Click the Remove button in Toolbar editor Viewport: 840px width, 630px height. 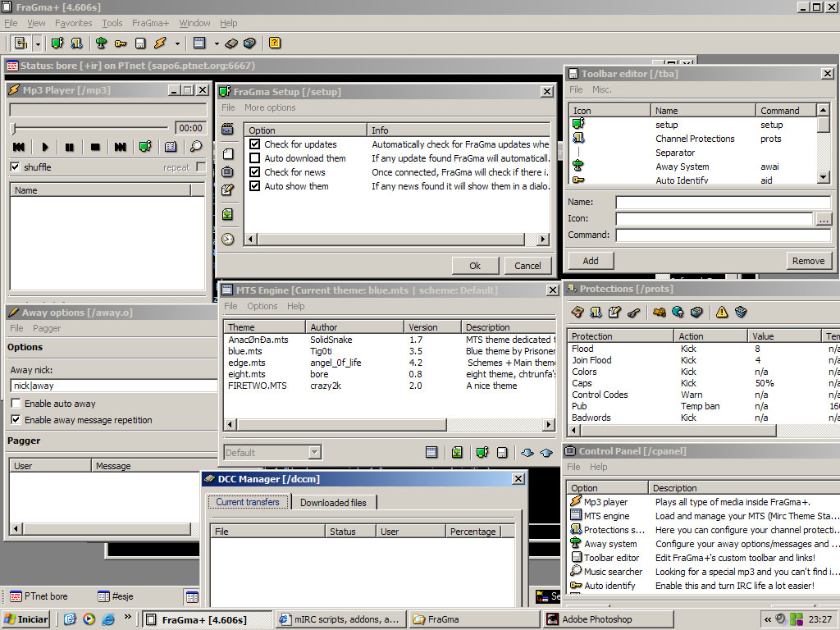pos(808,261)
